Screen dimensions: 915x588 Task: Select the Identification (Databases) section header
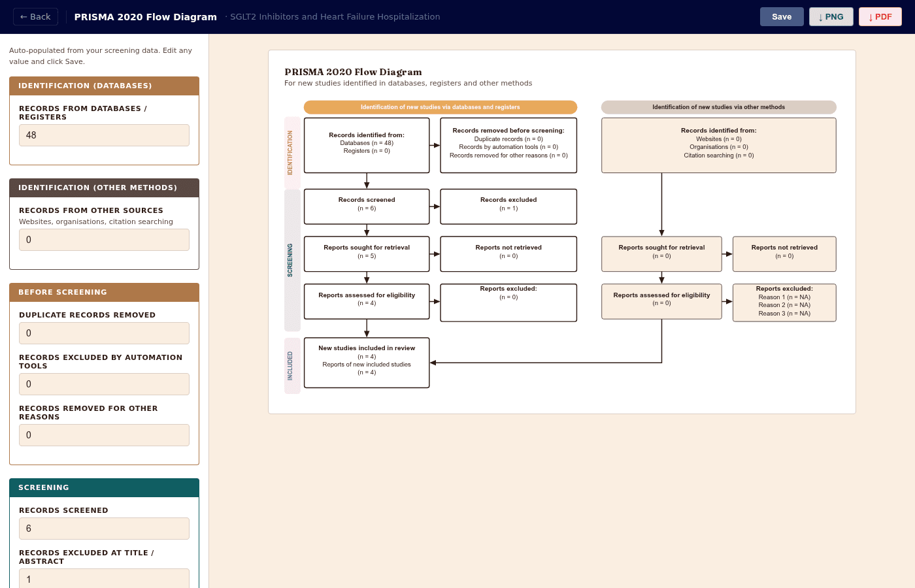coord(104,86)
